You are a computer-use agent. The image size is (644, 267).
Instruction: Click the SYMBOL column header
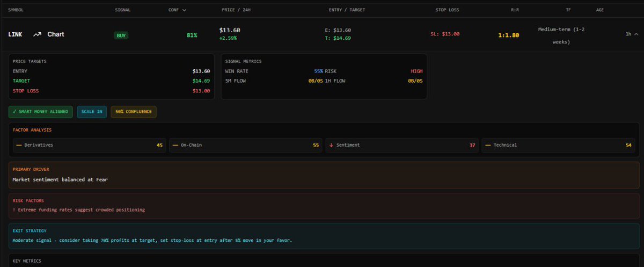tap(16, 10)
